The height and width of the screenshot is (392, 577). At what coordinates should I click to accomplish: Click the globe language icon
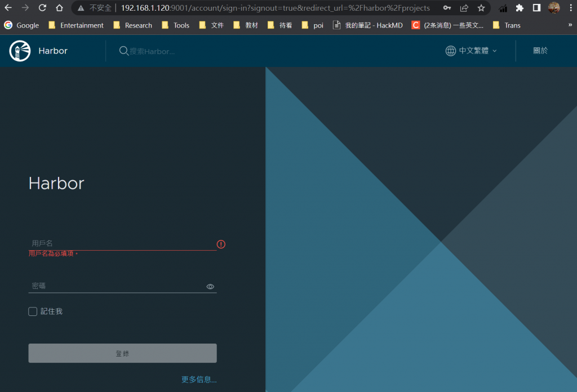point(450,51)
